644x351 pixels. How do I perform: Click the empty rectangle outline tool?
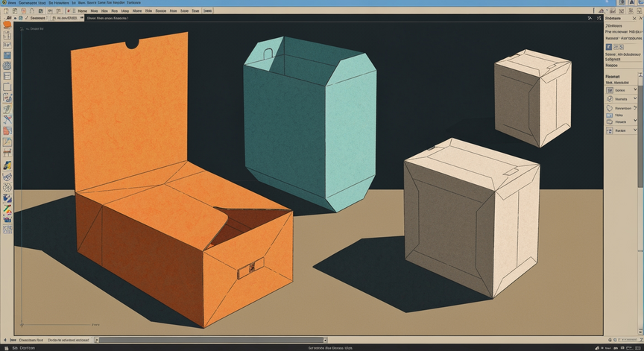click(x=7, y=87)
